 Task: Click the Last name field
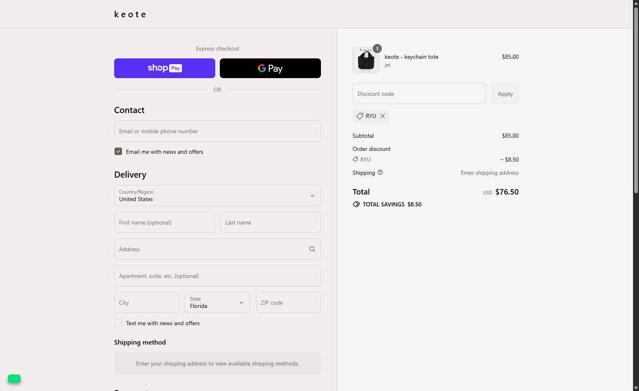click(x=271, y=223)
